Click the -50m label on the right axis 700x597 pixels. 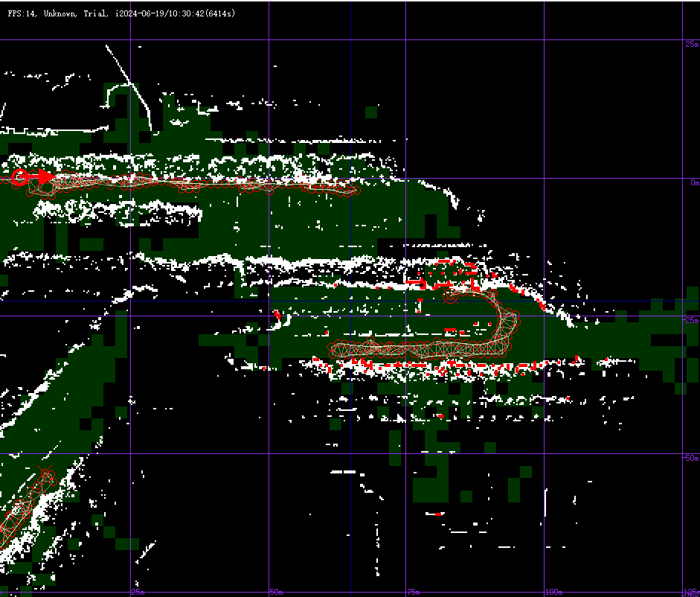click(x=690, y=458)
